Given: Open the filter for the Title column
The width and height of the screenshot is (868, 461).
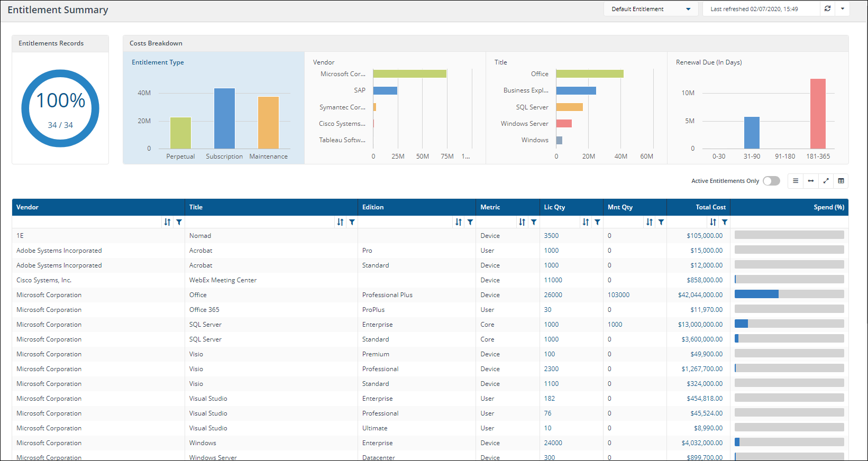Looking at the screenshot, I should coord(352,222).
